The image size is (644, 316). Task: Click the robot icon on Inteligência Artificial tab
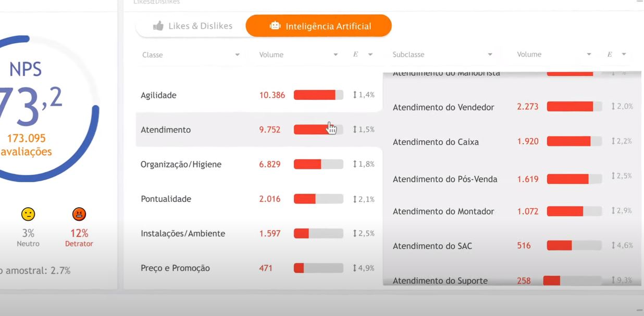click(275, 26)
